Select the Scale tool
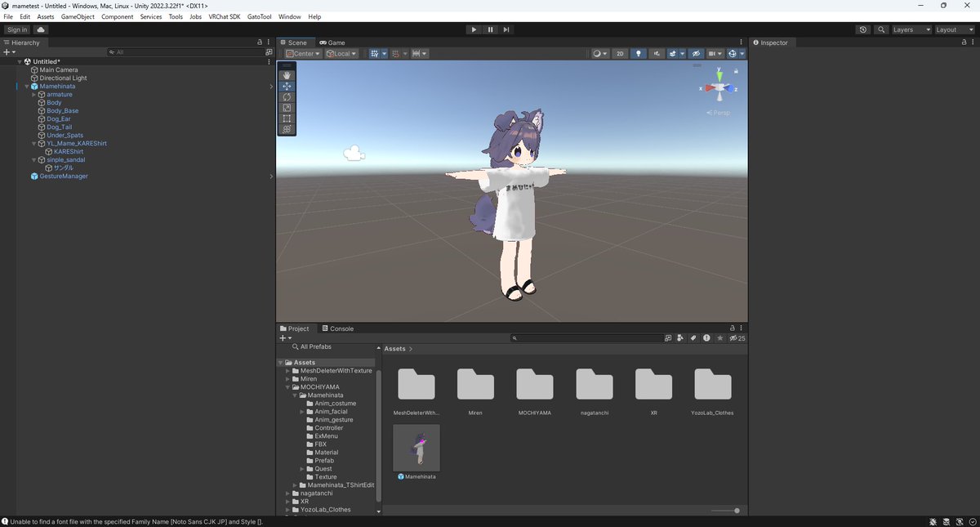980x527 pixels. (x=287, y=107)
